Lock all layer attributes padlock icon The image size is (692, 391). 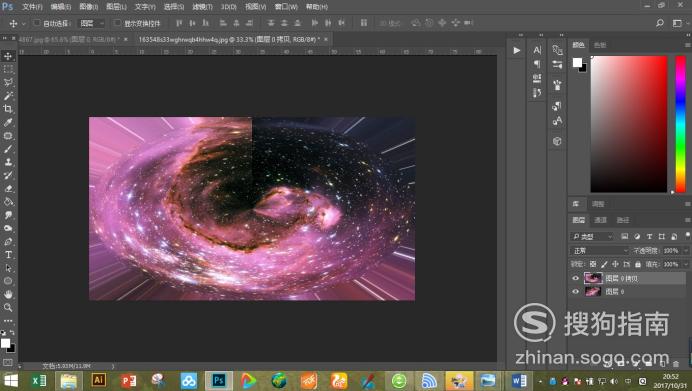[x=637, y=264]
